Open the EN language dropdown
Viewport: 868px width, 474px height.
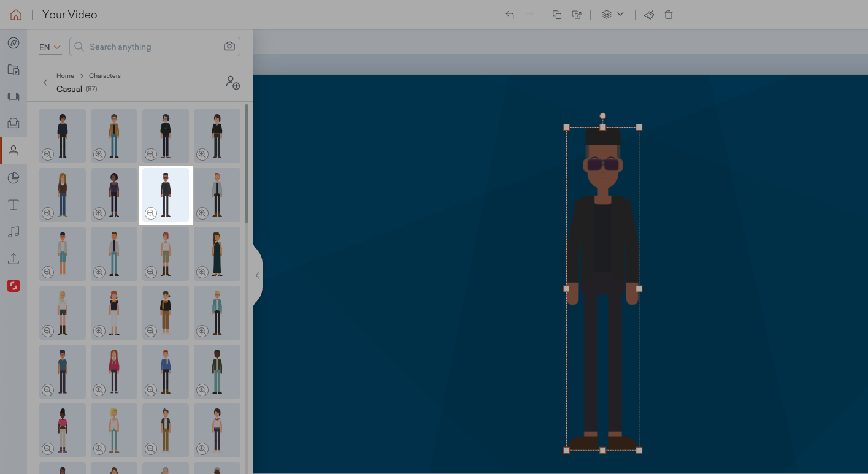click(x=50, y=47)
